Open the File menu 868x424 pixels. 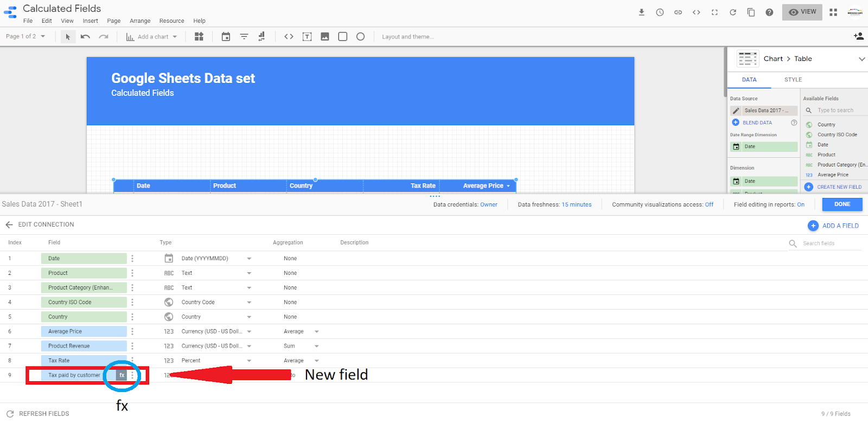pyautogui.click(x=28, y=21)
